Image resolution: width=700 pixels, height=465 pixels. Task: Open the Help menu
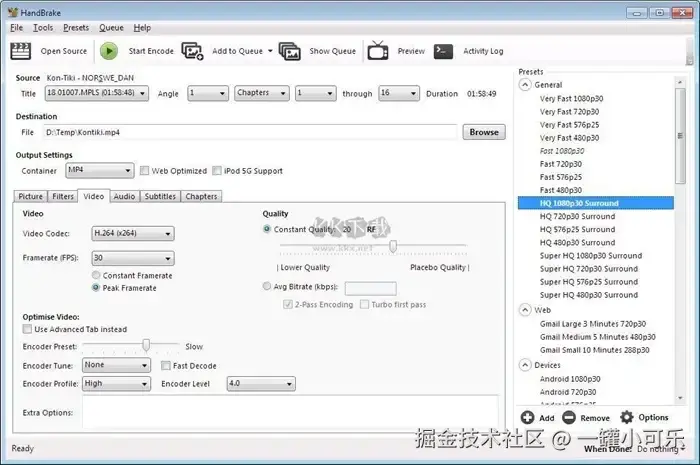point(142,28)
